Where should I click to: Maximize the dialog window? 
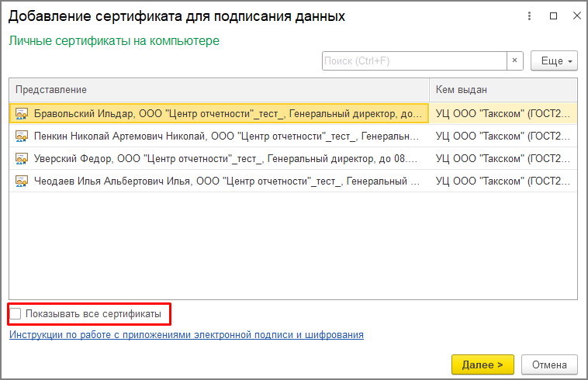tap(553, 16)
